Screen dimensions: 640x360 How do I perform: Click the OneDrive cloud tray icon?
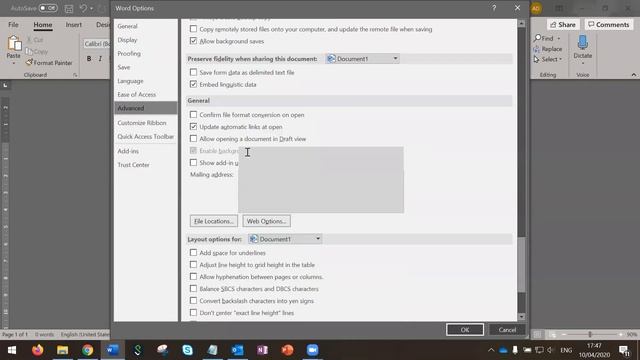point(503,350)
